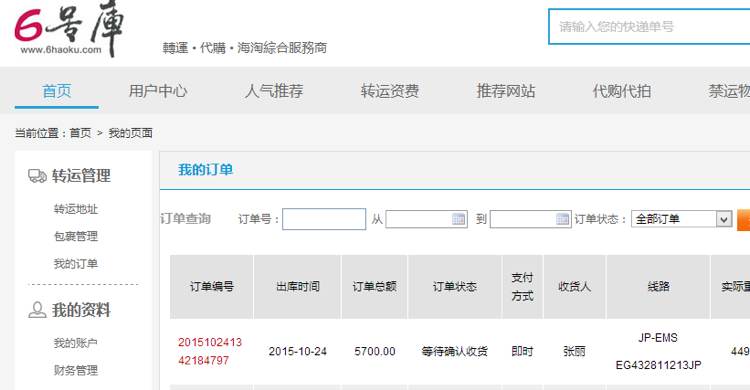Open 包裹管理 in the sidebar

(76, 236)
